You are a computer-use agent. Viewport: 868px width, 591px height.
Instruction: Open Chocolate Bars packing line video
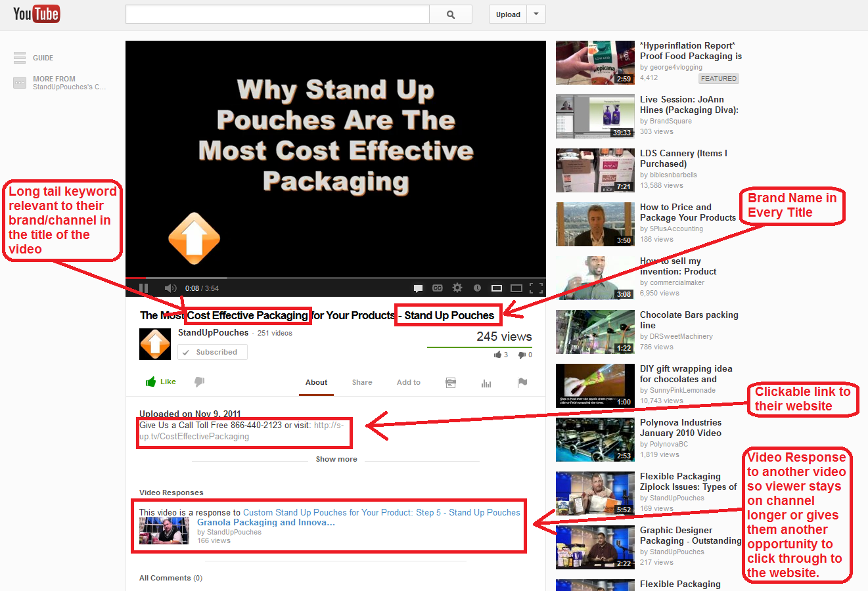click(x=689, y=320)
